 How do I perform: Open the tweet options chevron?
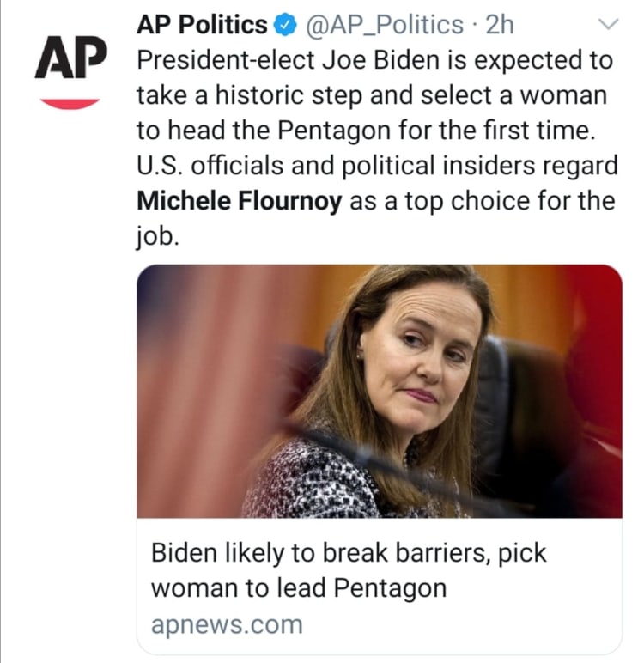click(608, 26)
